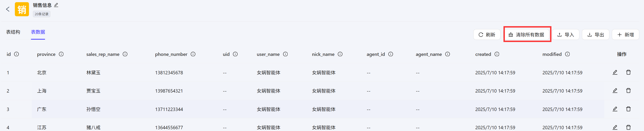This screenshot has height=131, width=644.
Task: Delete the row for 孙悟空
Action: [628, 109]
